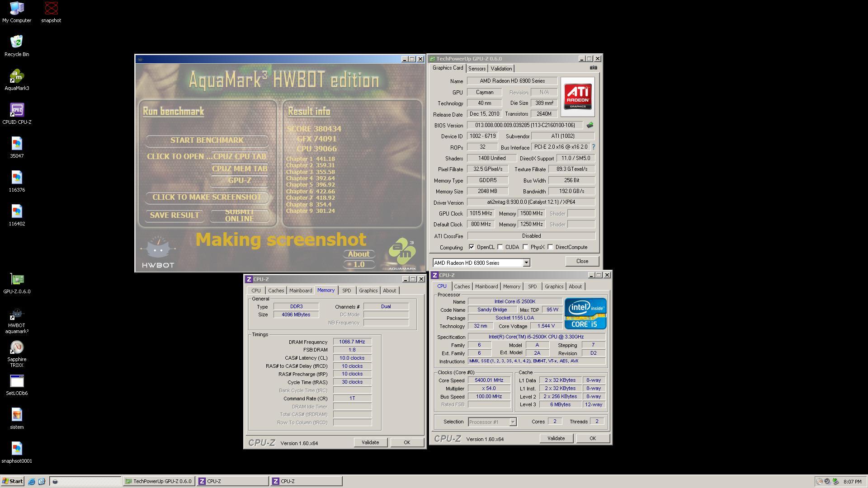
Task: Click the SCORE 380434 result text
Action: coord(314,129)
